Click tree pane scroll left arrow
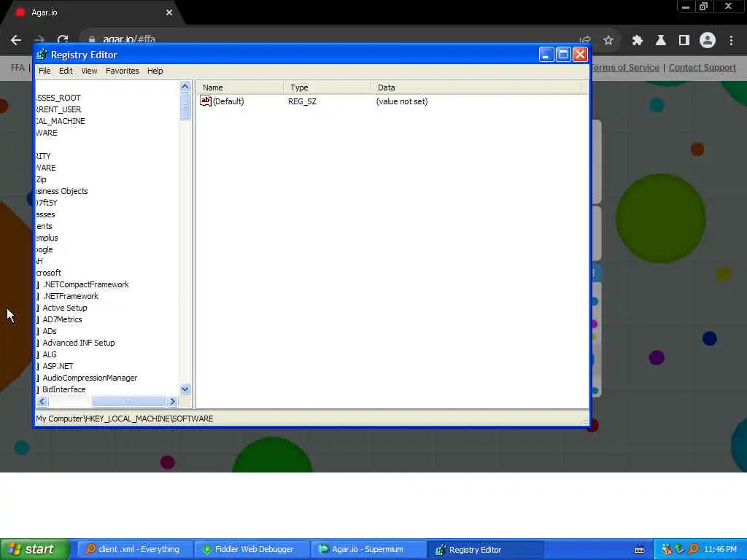Screen dimensions: 747x560 click(x=42, y=402)
